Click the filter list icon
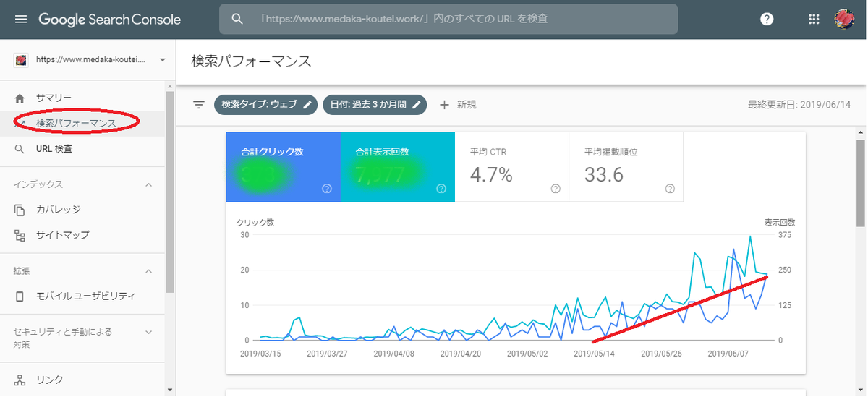Viewport: 868px width, 397px height. [x=199, y=105]
